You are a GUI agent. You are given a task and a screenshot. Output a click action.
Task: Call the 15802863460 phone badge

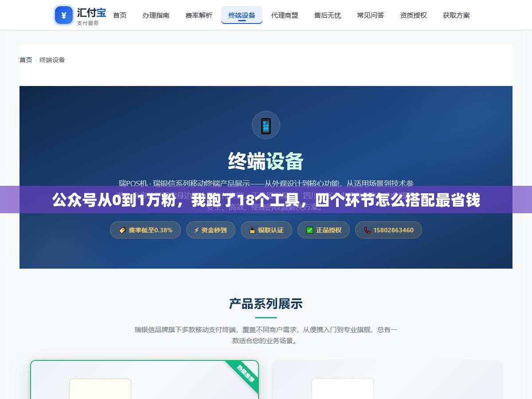388,230
